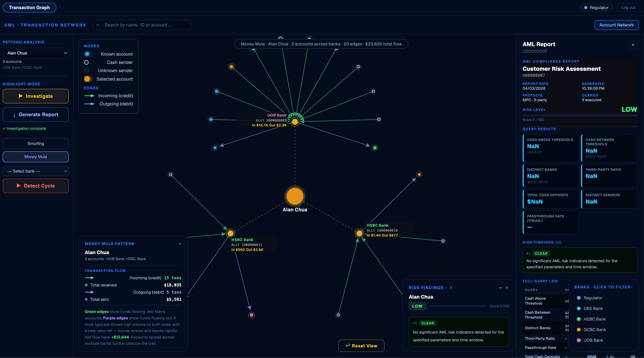The width and height of the screenshot is (644, 358).
Task: Toggle the UOB Bank filter in Banks legend
Action: pyautogui.click(x=590, y=340)
